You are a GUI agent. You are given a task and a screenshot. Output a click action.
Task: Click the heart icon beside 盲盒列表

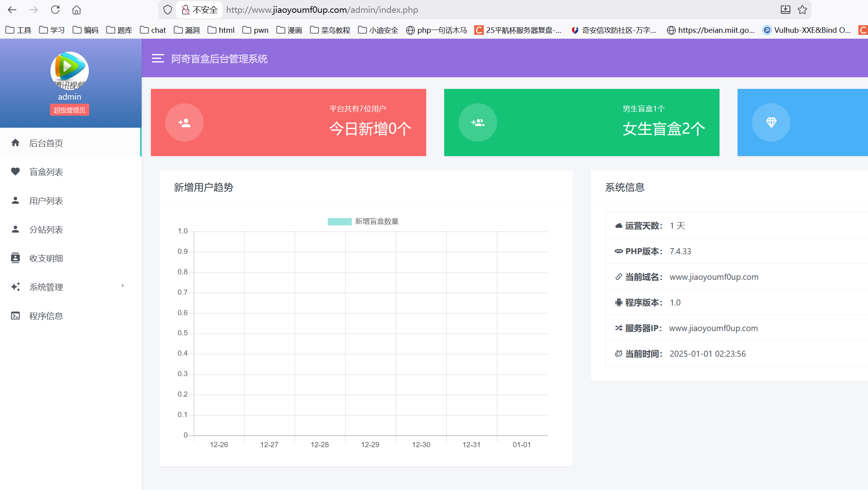(16, 171)
